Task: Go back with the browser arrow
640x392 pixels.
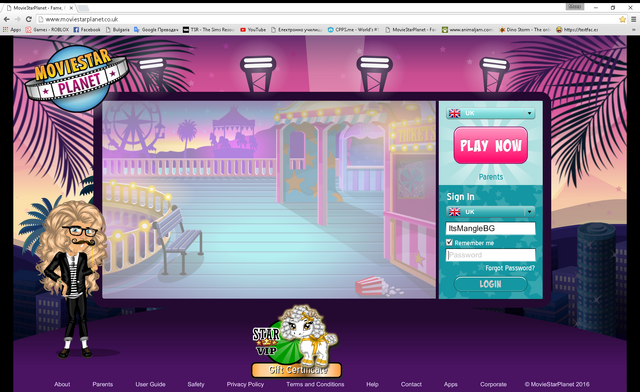Action: (x=7, y=19)
